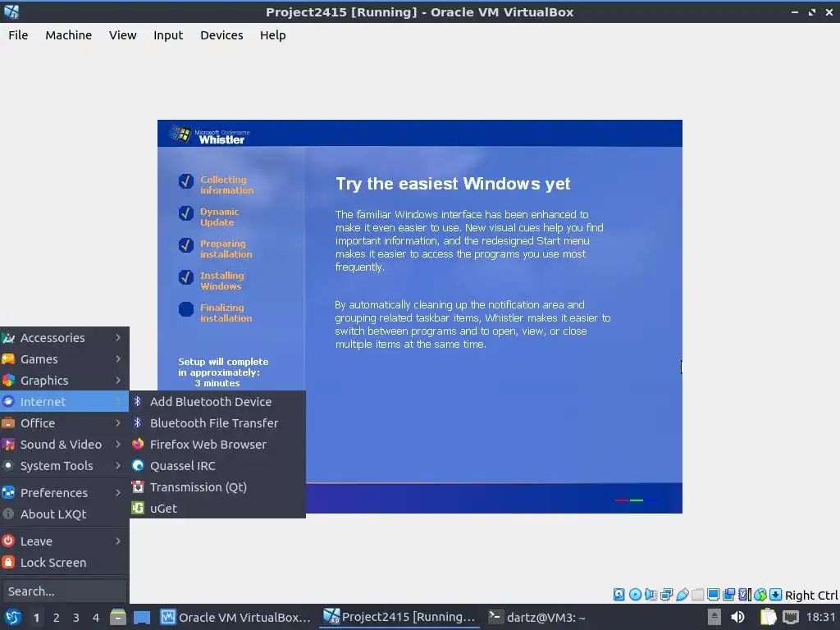Open the Machine menu
840x630 pixels.
pyautogui.click(x=69, y=34)
